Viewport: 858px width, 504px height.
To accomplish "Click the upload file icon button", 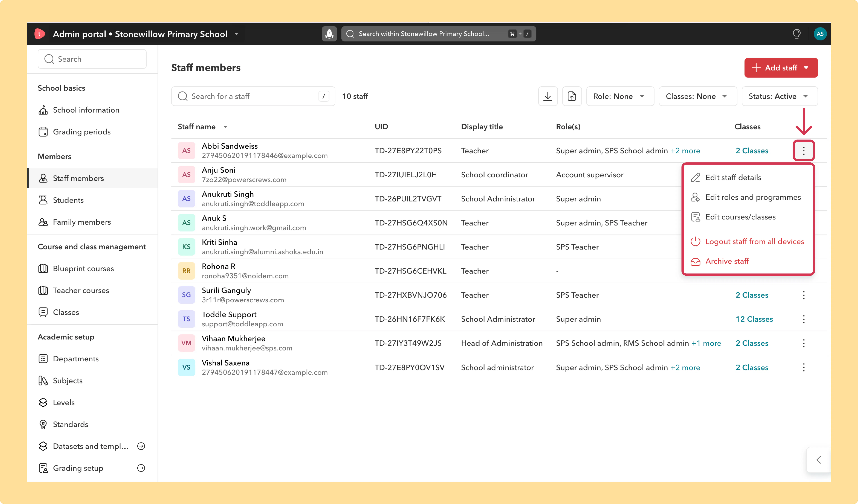I will point(572,96).
